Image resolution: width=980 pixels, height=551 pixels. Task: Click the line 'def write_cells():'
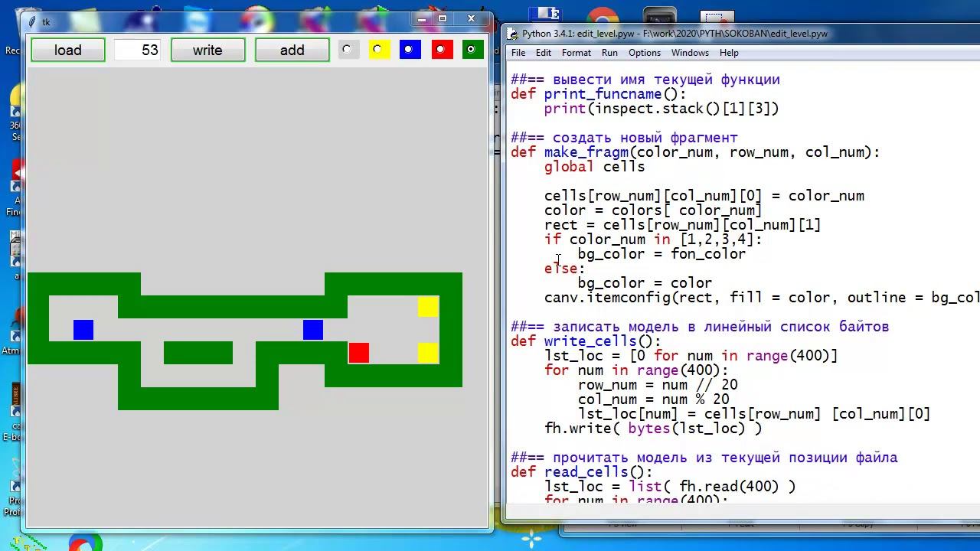[x=586, y=341]
